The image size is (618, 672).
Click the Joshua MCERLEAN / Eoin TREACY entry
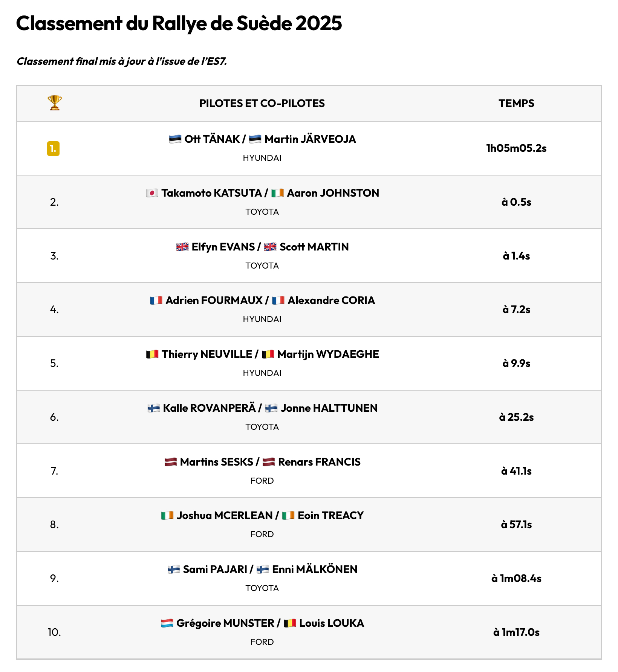[x=262, y=516]
